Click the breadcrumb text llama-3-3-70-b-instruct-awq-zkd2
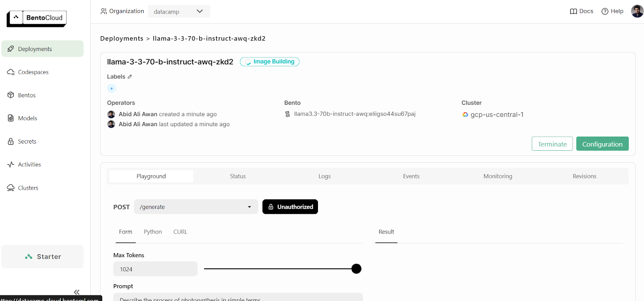Viewport: 644px width, 301px height. (x=209, y=39)
